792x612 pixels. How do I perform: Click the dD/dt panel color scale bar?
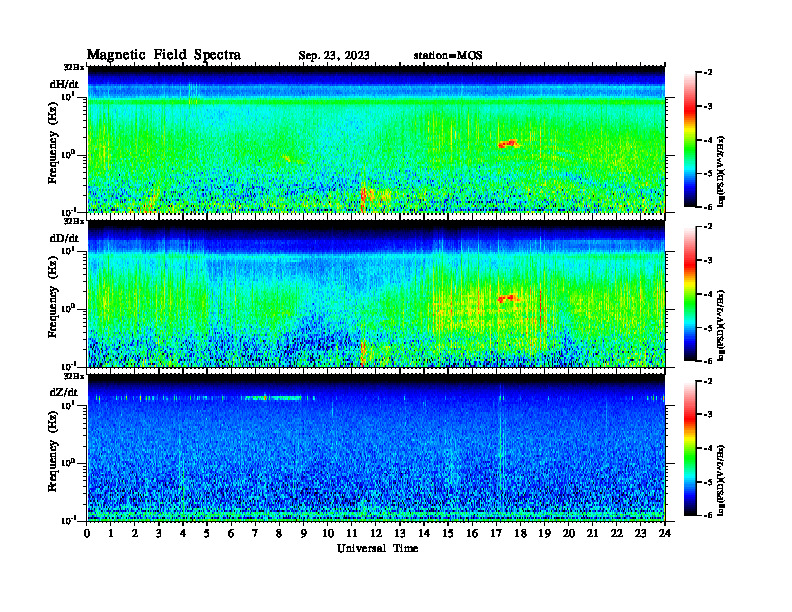click(x=689, y=293)
